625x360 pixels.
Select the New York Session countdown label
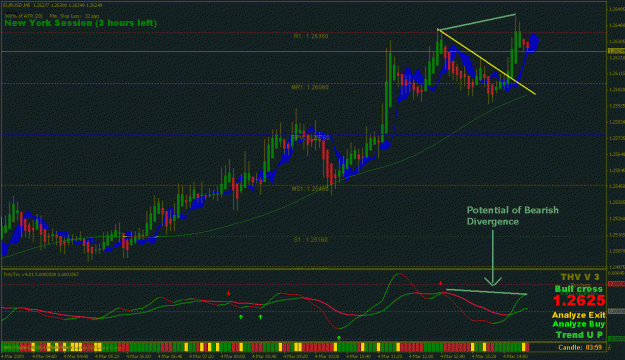(x=81, y=23)
